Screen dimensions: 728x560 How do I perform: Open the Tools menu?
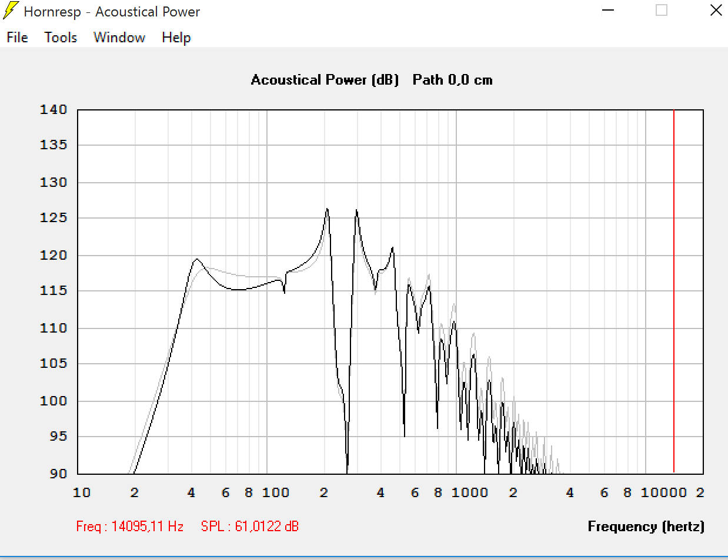tap(61, 38)
